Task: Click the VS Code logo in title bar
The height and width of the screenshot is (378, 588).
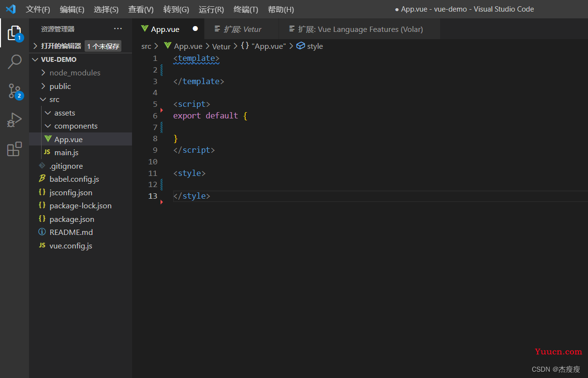Action: coord(11,9)
